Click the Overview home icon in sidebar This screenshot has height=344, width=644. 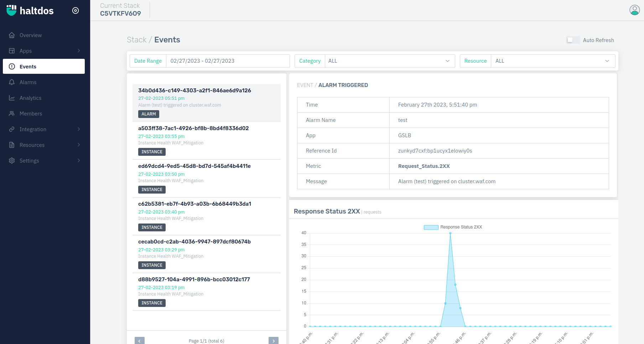click(12, 35)
